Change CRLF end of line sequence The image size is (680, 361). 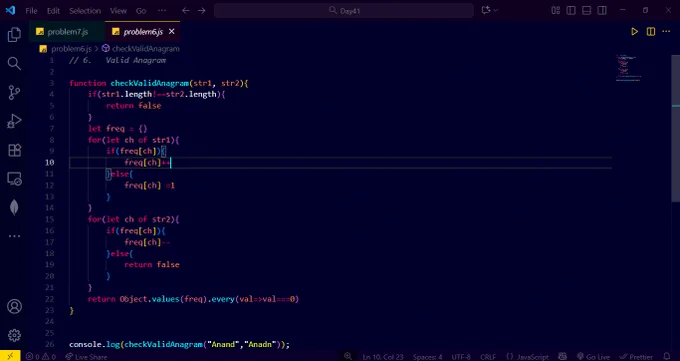(x=488, y=357)
